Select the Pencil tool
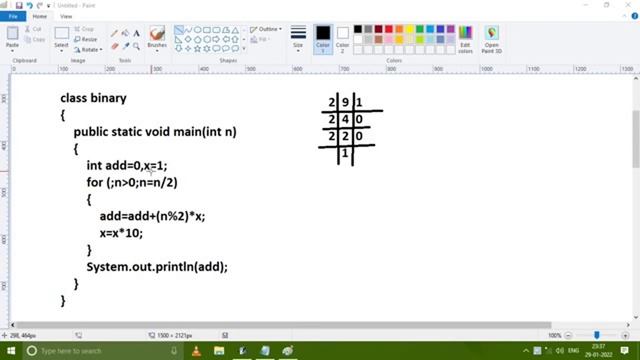 pos(114,33)
